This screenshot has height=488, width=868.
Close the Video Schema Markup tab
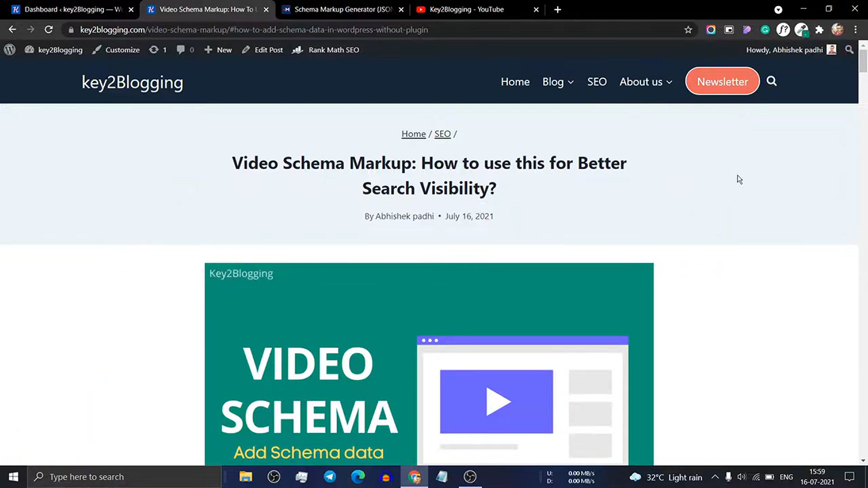pos(266,9)
